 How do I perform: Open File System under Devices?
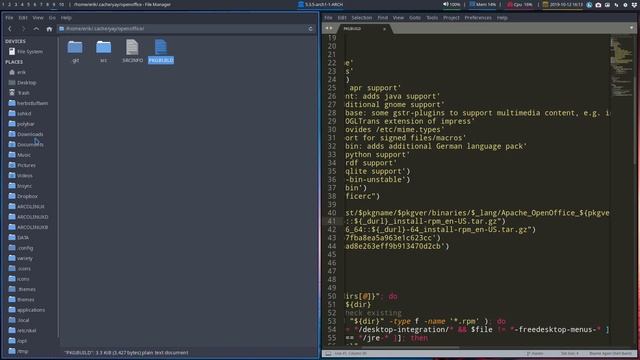point(26,51)
